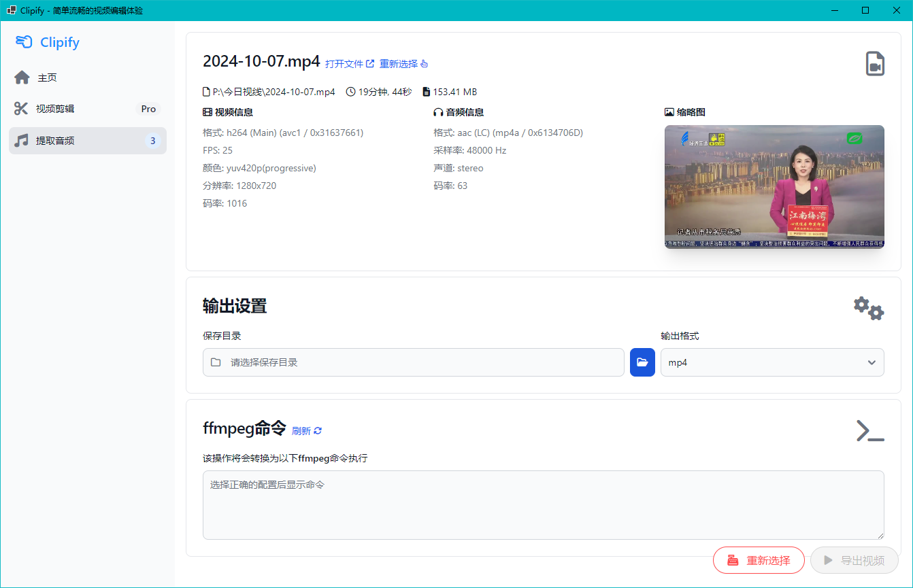The height and width of the screenshot is (588, 913).
Task: Click the music note icon for 提取音频
Action: (22, 141)
